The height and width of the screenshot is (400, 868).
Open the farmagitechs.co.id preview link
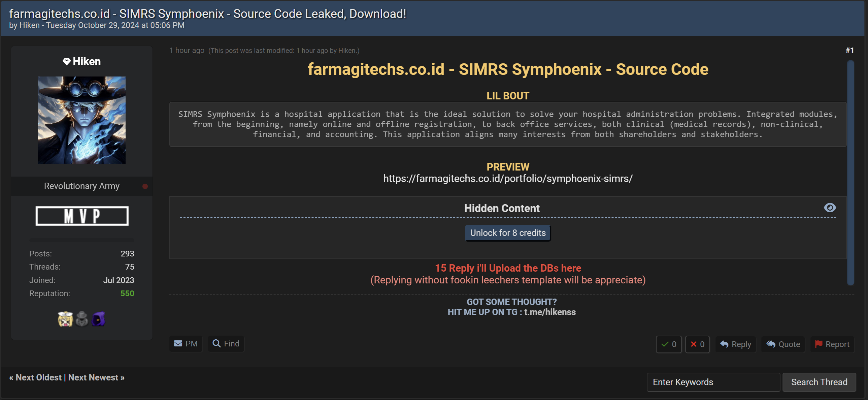507,178
